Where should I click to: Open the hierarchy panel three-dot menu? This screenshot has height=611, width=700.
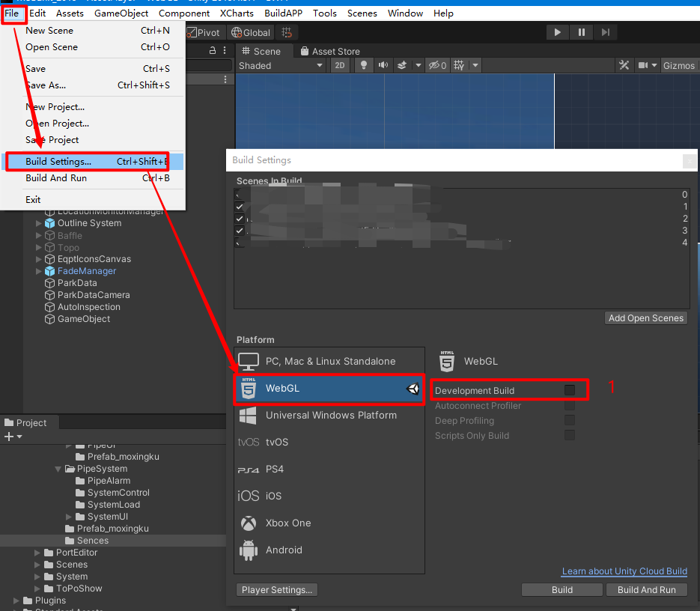pyautogui.click(x=225, y=50)
